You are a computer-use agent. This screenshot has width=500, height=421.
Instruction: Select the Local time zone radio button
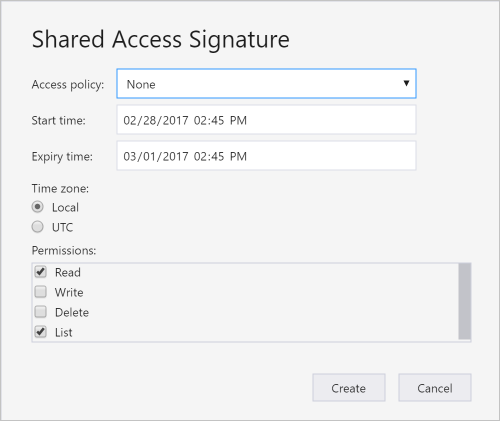pyautogui.click(x=37, y=207)
